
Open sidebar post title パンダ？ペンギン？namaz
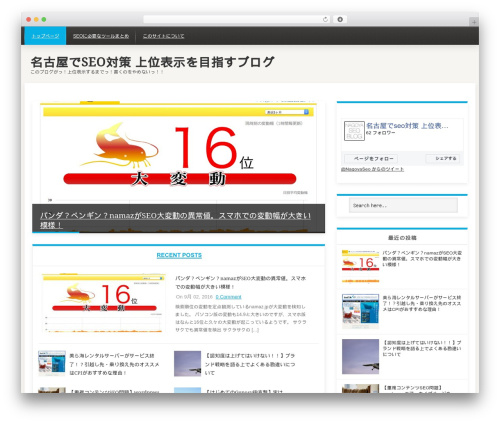click(x=422, y=259)
